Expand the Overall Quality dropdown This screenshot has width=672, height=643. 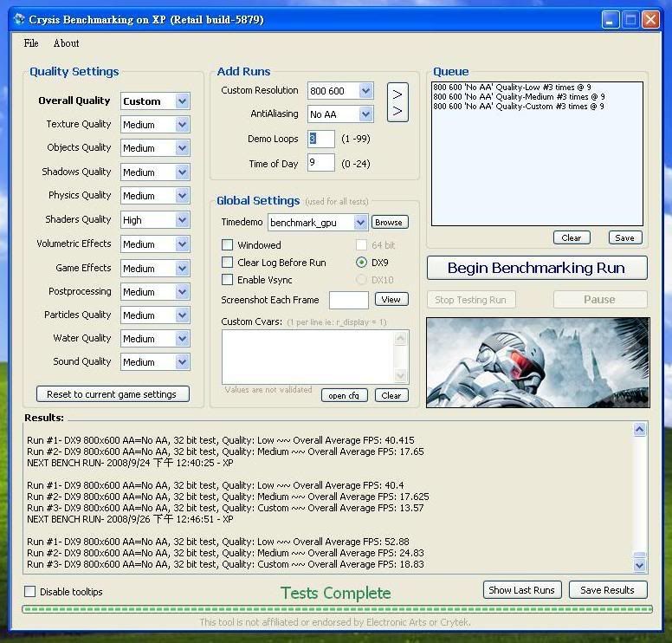click(x=183, y=101)
